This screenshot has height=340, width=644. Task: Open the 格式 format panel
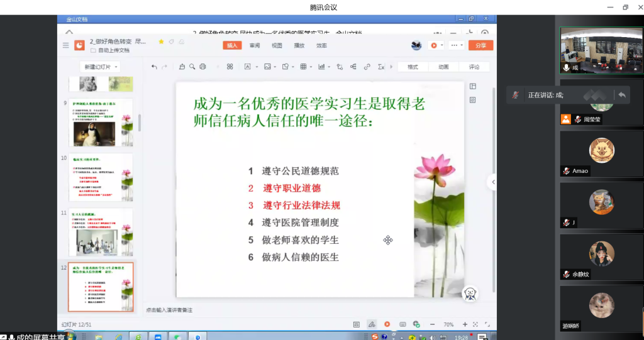pos(413,67)
